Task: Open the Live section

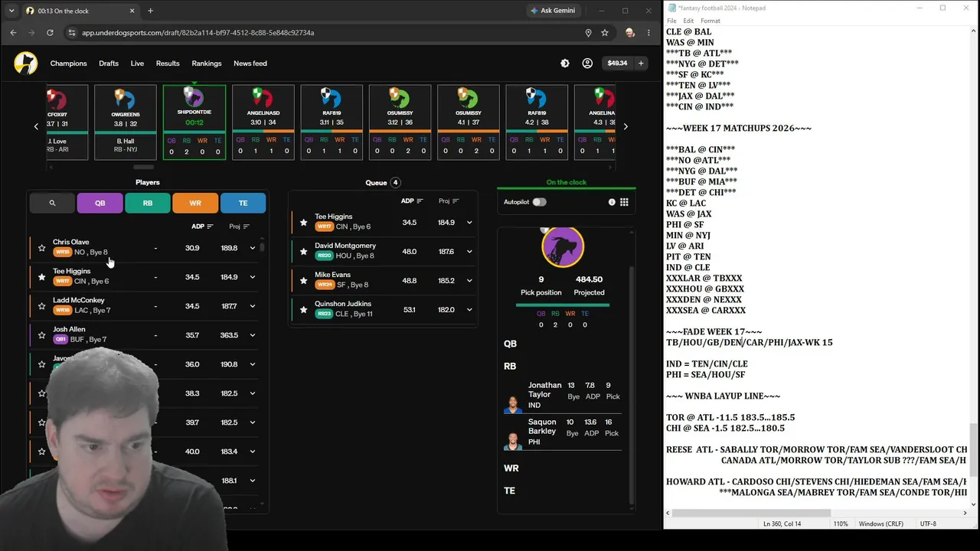Action: tap(137, 64)
